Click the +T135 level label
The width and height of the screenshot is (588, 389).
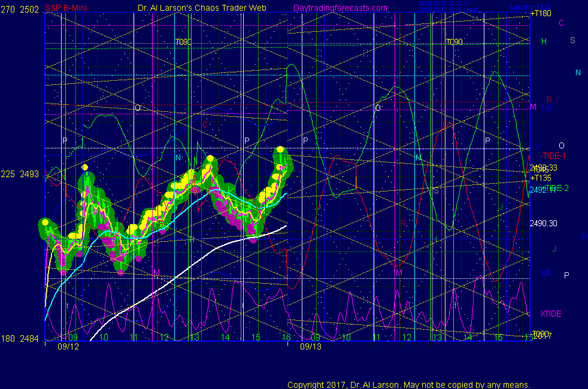point(541,178)
